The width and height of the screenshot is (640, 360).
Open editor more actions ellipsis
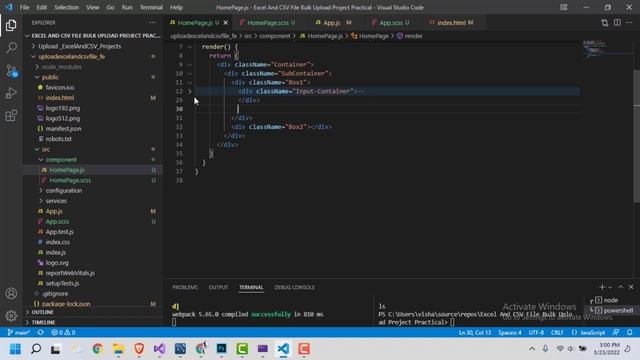click(630, 23)
